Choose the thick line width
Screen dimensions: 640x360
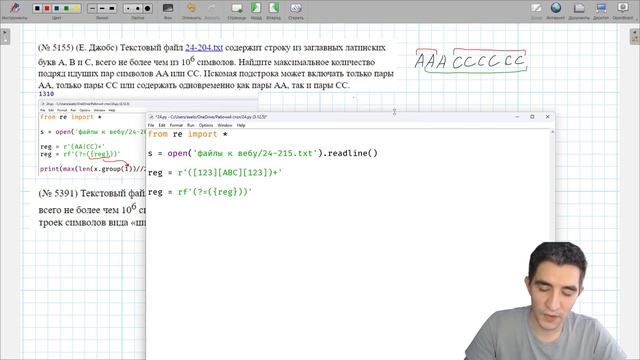coord(112,8)
